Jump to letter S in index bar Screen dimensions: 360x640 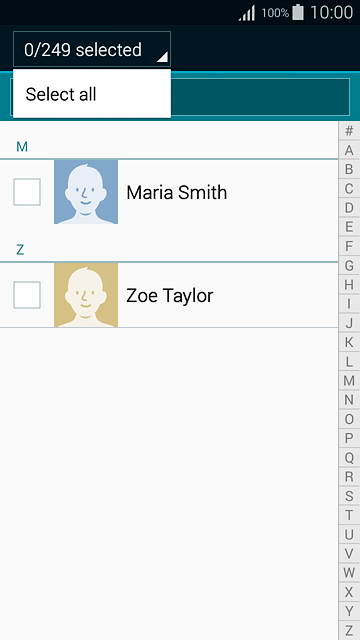click(x=349, y=496)
